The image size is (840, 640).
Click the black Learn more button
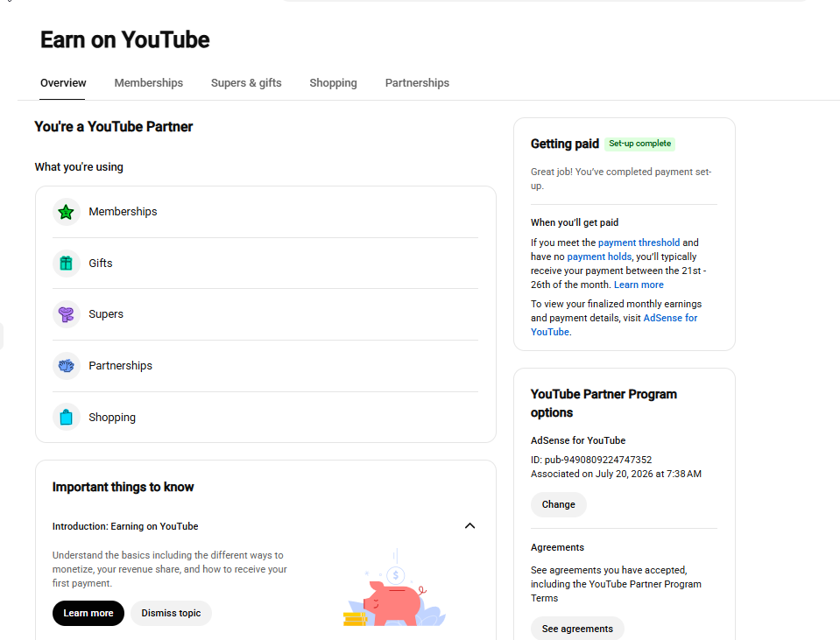[88, 613]
